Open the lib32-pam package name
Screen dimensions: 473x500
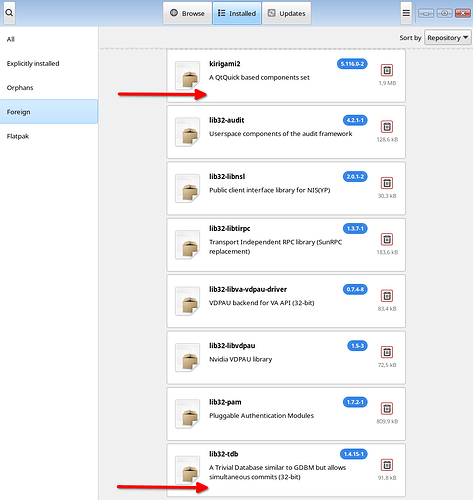click(x=225, y=402)
